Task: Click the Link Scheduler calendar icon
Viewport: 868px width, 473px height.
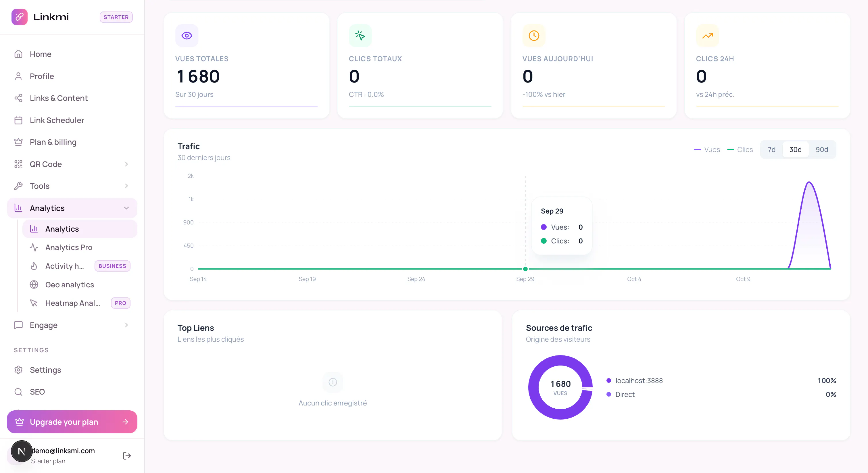Action: [x=18, y=120]
